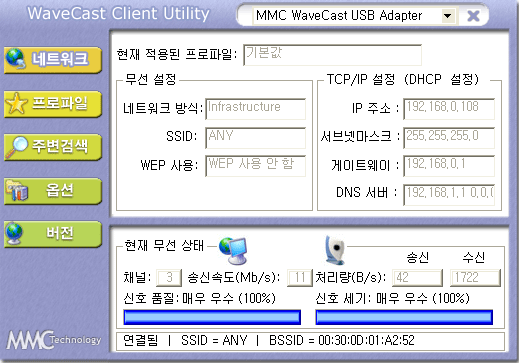Click the 기본값 current profile field
The width and height of the screenshot is (519, 363).
[332, 55]
